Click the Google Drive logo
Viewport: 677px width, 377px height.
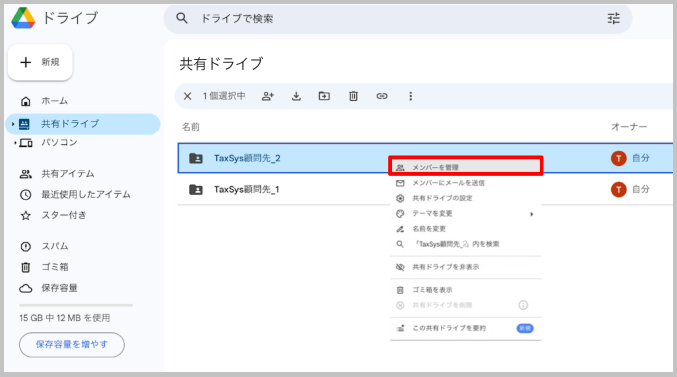[23, 18]
